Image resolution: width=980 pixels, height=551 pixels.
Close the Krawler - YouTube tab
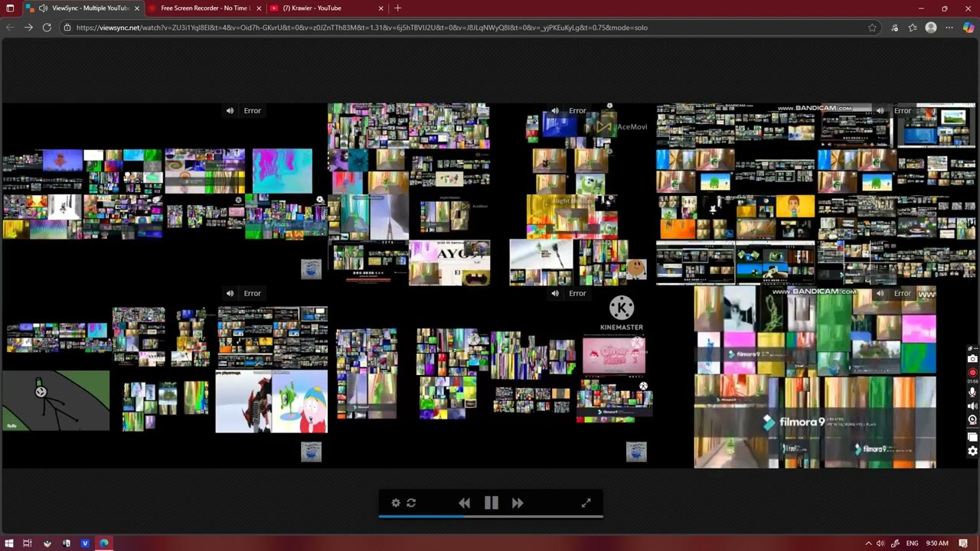[381, 8]
